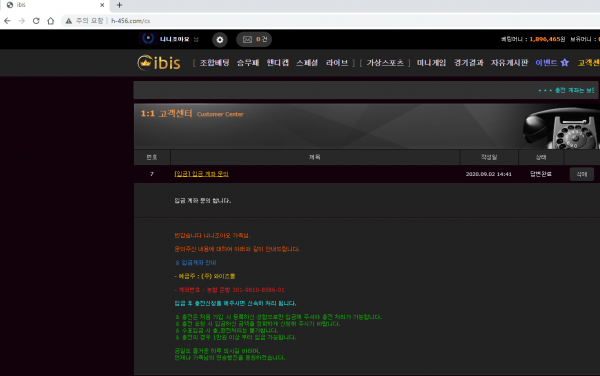Click the security warning triangle icon

[68, 21]
